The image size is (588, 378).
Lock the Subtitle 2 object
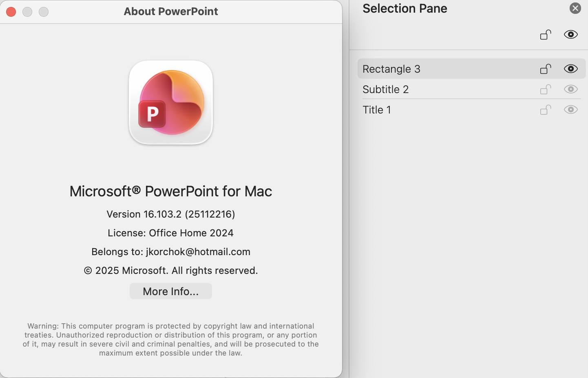(546, 89)
